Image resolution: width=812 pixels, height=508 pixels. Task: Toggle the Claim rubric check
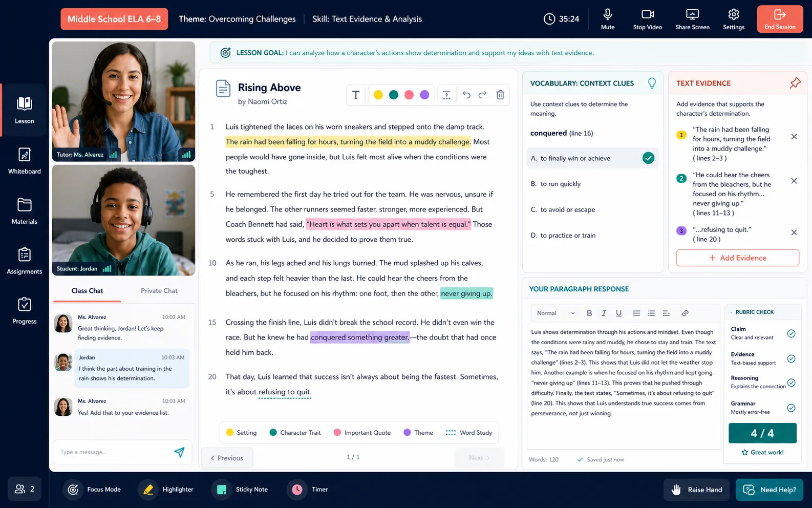click(x=791, y=333)
